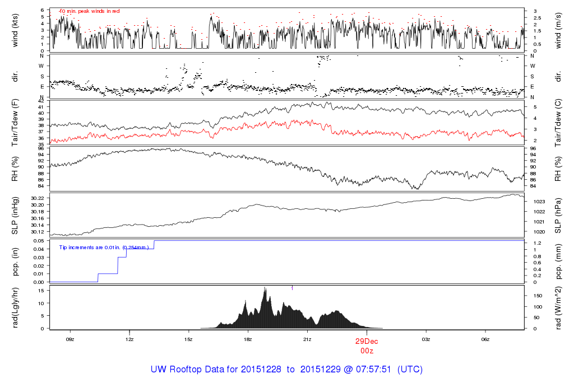This screenshot has width=574, height=392.
Task: Click the 03z time axis label
Action: tap(426, 339)
